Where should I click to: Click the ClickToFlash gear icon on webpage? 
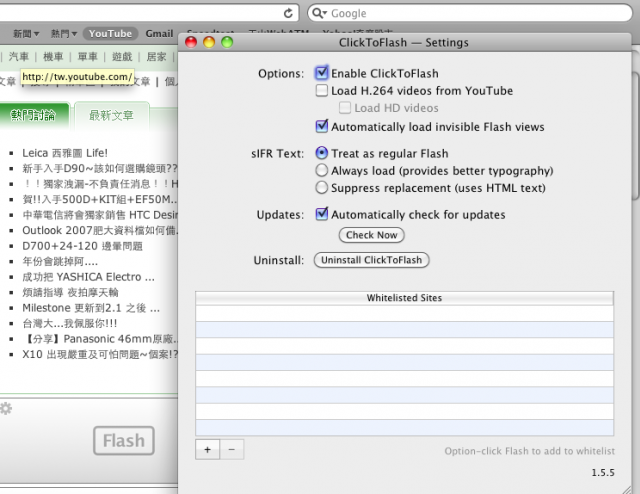[6, 408]
